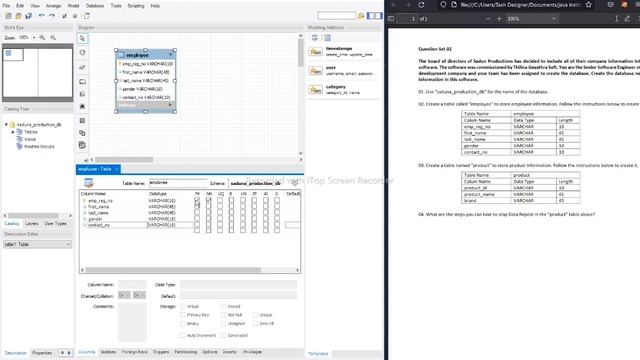
Task: Click the reload button in browser
Action: click(x=421, y=5)
